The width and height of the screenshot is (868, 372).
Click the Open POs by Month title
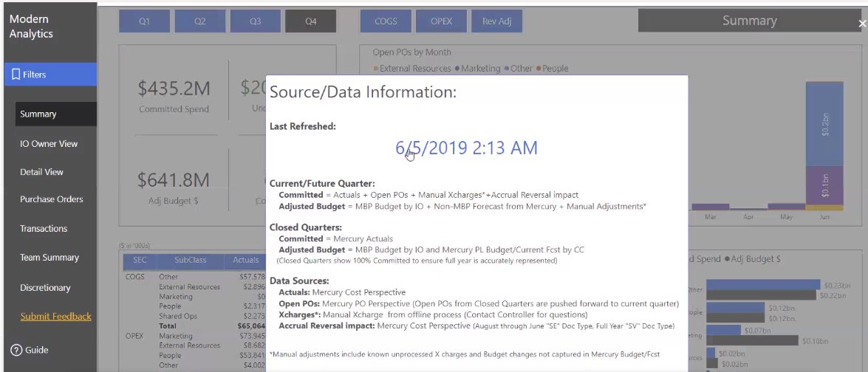click(x=412, y=52)
